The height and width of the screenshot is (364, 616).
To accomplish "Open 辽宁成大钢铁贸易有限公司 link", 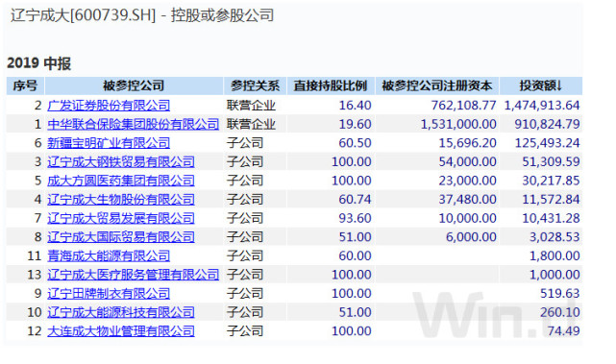I will pyautogui.click(x=121, y=162).
